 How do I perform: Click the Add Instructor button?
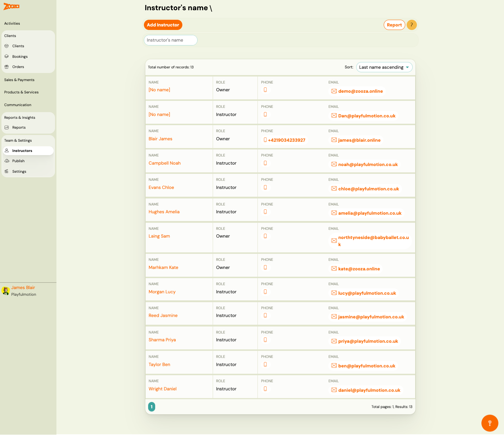[x=163, y=25]
